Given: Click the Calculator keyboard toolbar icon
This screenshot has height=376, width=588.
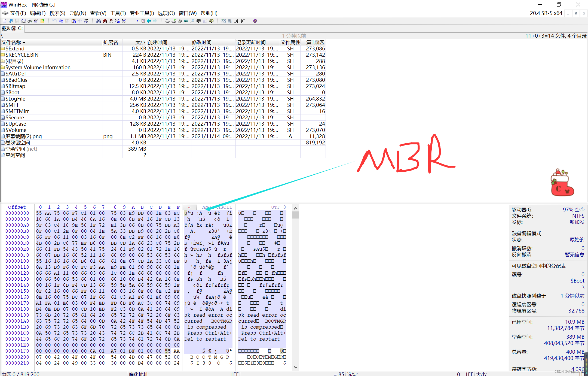Looking at the screenshot, I should click(186, 21).
